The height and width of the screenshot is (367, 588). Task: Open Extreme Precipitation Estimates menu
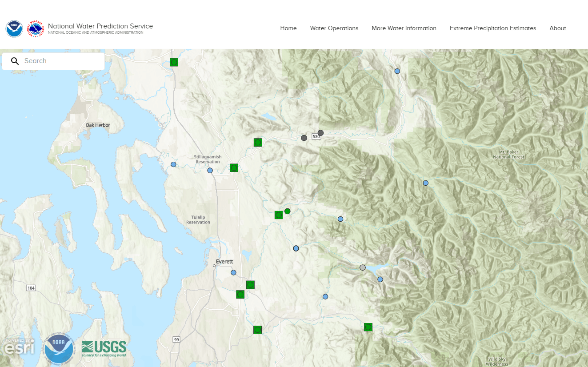[x=493, y=28]
